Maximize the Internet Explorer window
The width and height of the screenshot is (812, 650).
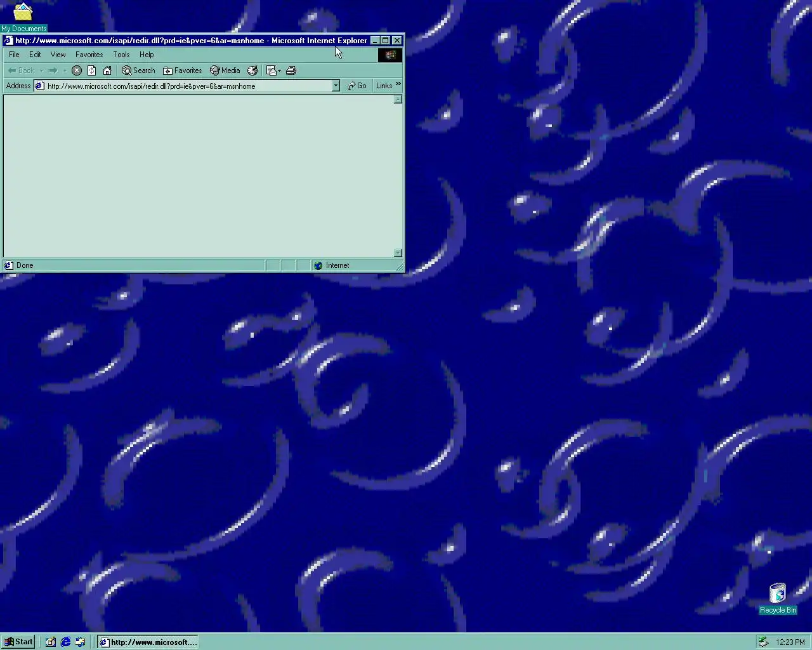[x=385, y=40]
